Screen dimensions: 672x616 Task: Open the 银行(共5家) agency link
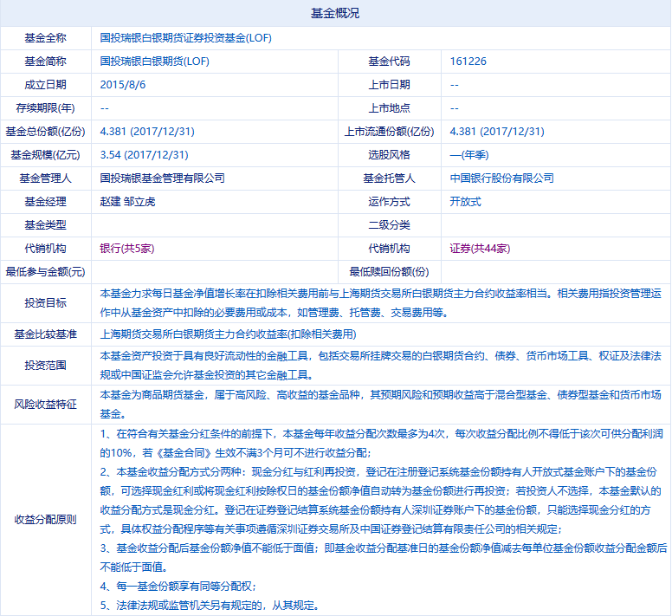[x=126, y=249]
